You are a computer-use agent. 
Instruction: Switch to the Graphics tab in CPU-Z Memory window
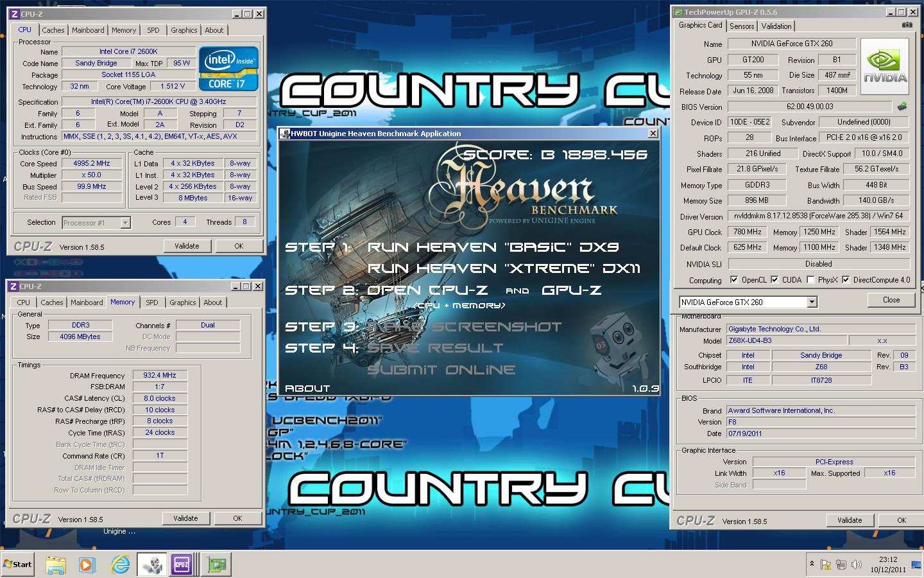pos(183,302)
